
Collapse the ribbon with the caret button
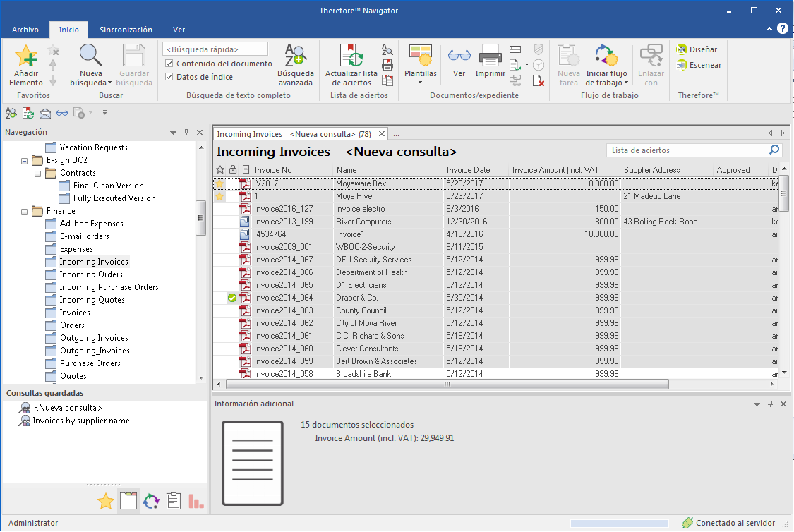769,29
